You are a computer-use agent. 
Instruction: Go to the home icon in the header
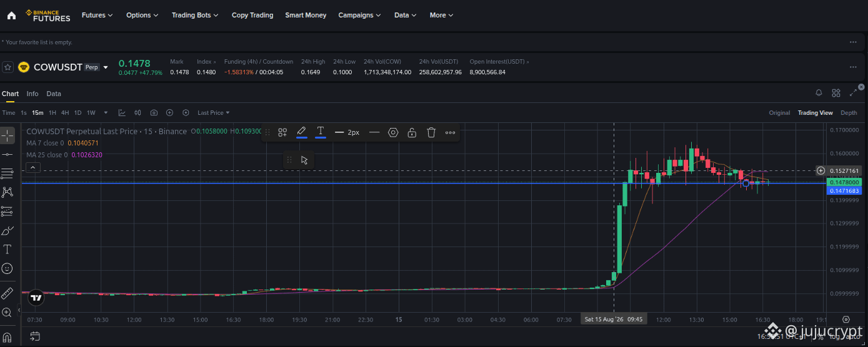click(11, 15)
